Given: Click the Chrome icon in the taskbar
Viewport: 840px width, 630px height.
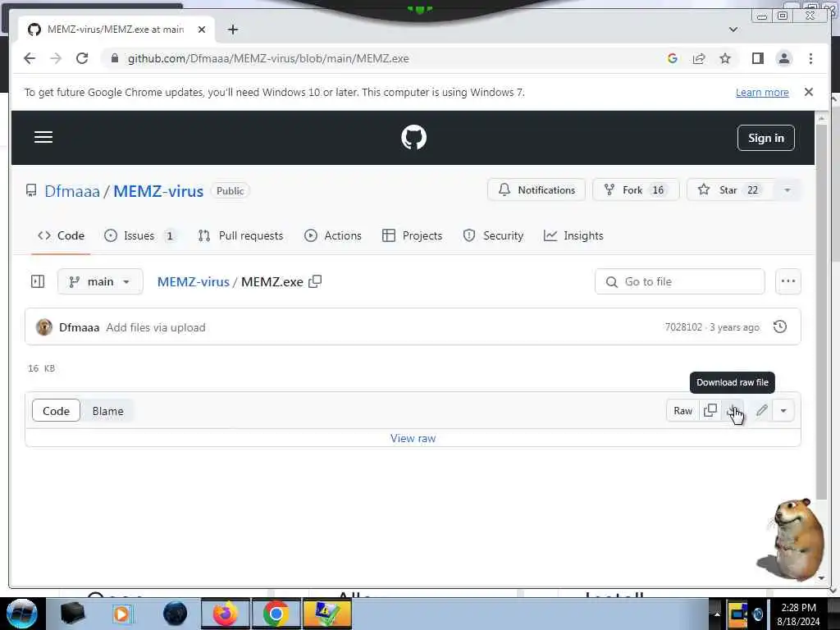Looking at the screenshot, I should 276,614.
